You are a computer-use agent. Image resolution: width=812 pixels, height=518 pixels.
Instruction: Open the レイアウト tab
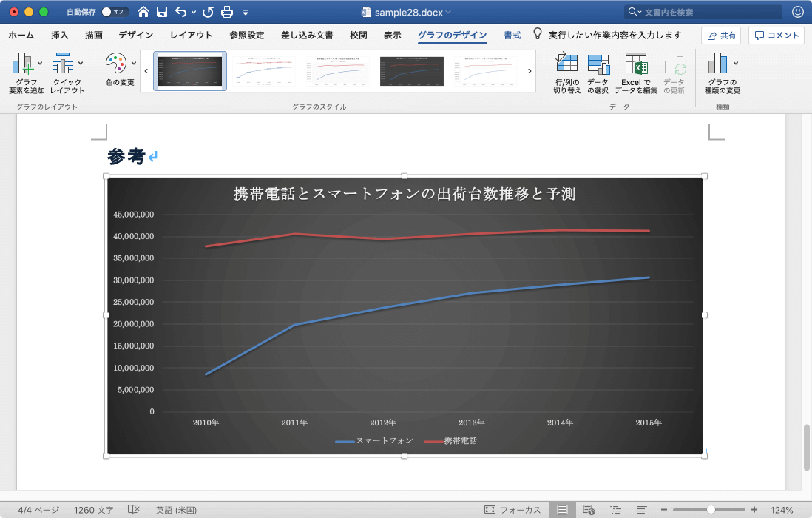pyautogui.click(x=191, y=36)
